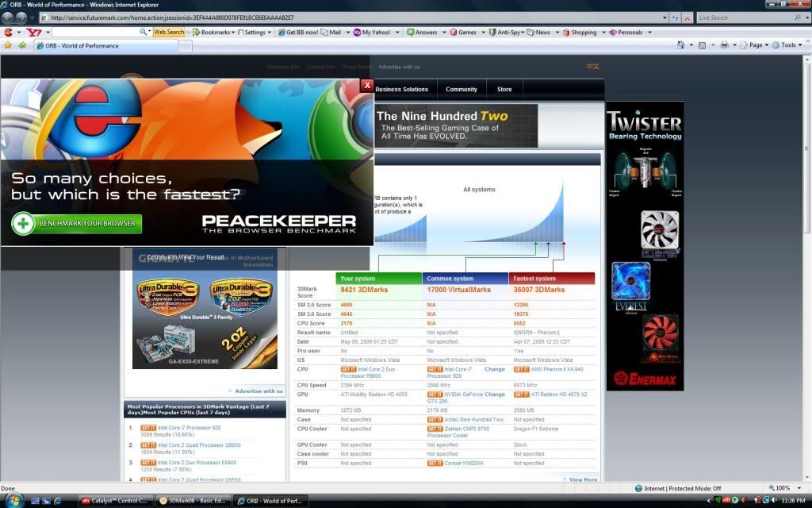This screenshot has height=508, width=812.
Task: Click the Home icon in command bar
Action: pyautogui.click(x=681, y=45)
